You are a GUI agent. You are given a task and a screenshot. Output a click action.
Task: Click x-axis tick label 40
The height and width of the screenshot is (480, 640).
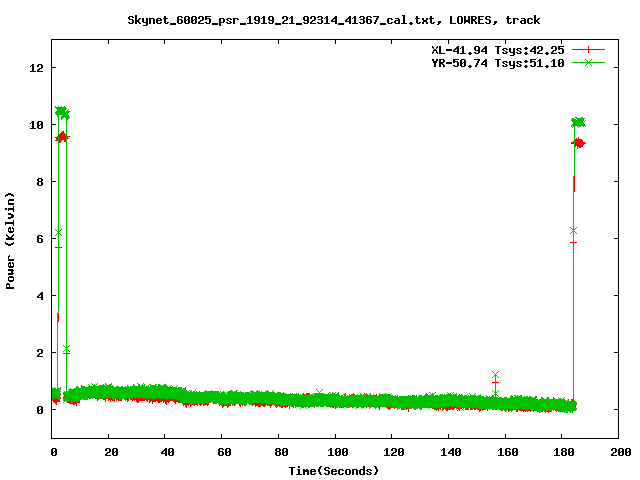click(x=167, y=452)
